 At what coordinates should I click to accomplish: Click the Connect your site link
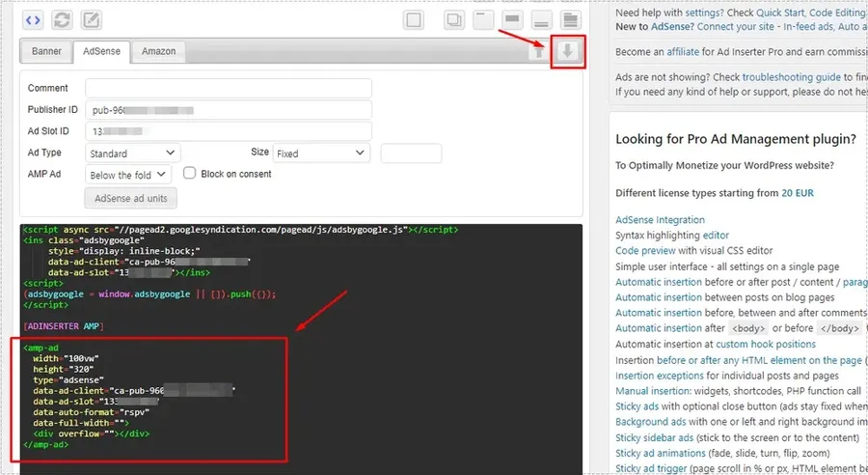735,27
